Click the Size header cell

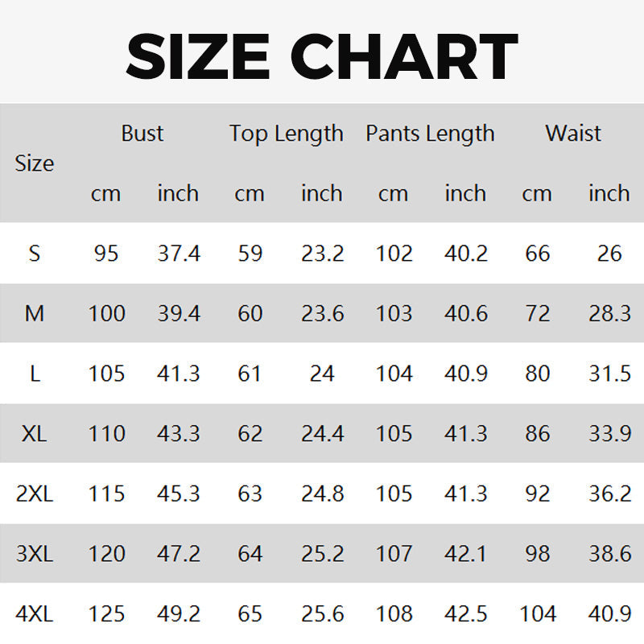tap(35, 163)
